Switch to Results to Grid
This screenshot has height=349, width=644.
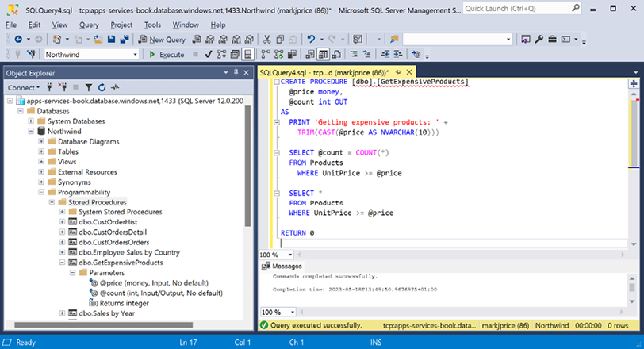point(324,54)
